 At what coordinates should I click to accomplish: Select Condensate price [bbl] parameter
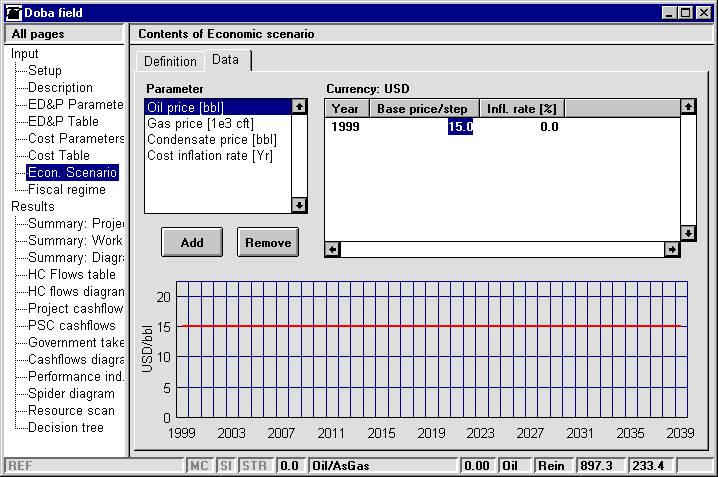pyautogui.click(x=218, y=139)
